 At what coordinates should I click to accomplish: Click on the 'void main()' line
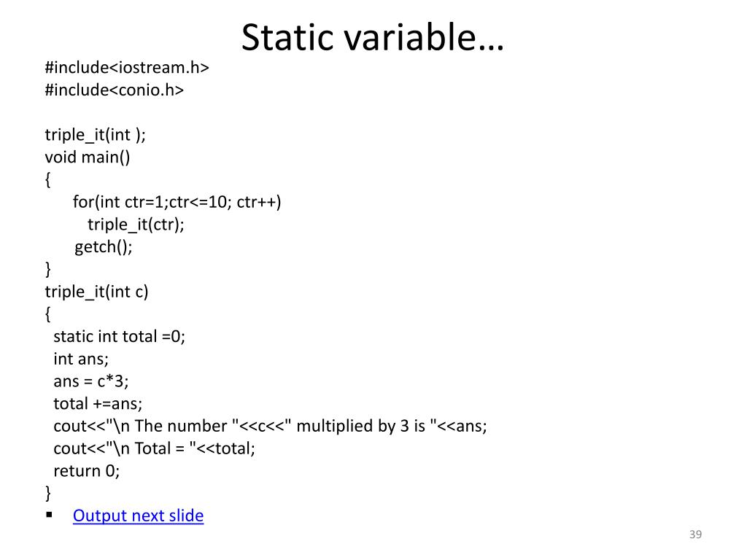click(x=88, y=157)
